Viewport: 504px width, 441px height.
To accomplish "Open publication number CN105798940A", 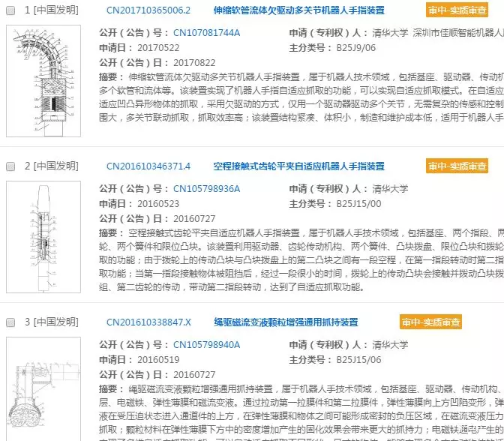I will pyautogui.click(x=206, y=344).
